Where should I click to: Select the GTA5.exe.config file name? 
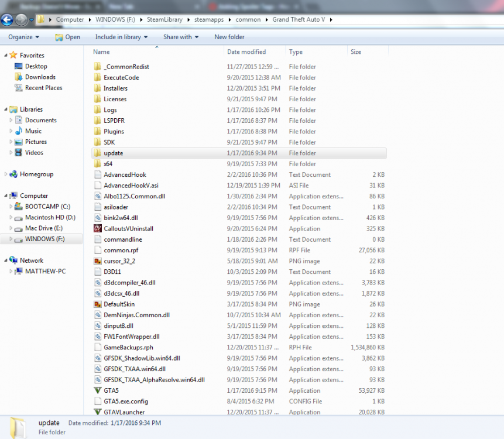126,402
